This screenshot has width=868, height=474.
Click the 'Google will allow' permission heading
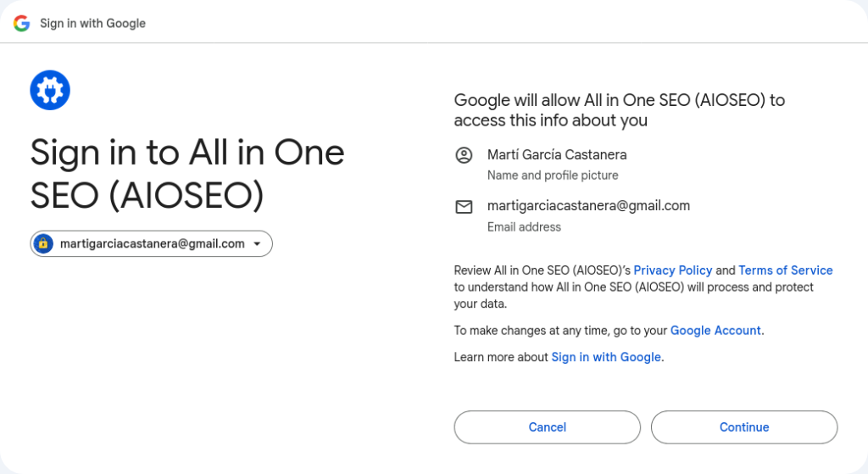619,110
